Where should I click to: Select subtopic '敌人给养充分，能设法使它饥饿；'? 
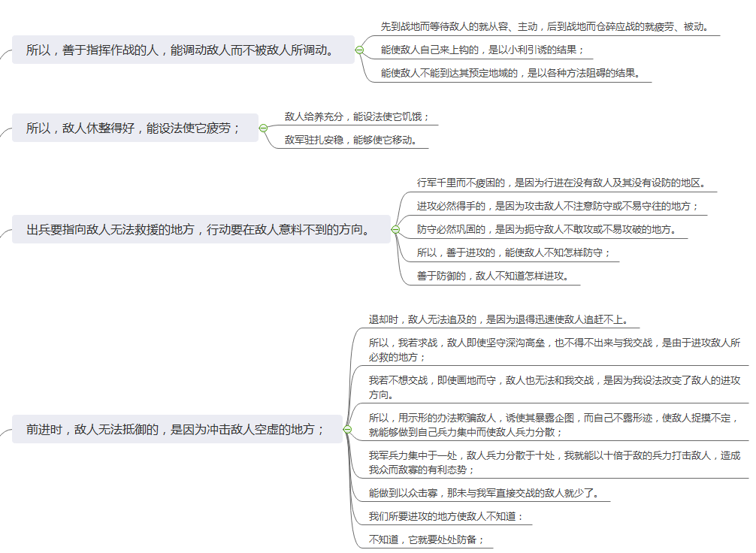357,116
